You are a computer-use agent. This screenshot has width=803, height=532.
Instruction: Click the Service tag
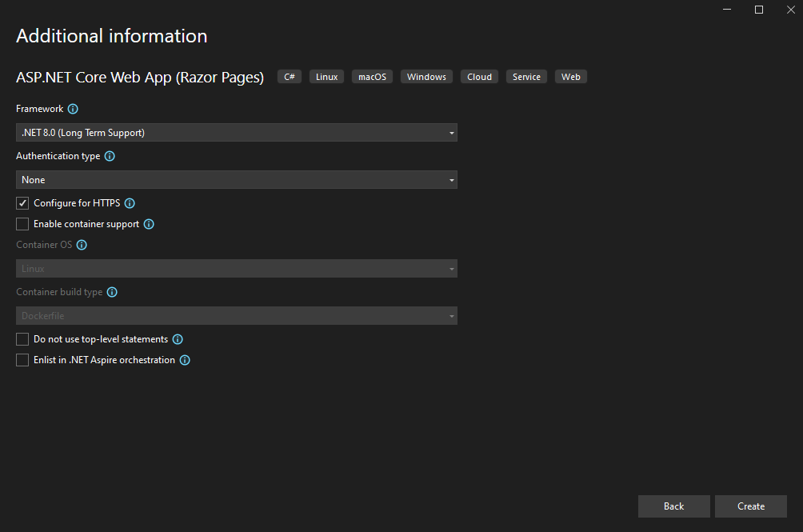(x=526, y=77)
